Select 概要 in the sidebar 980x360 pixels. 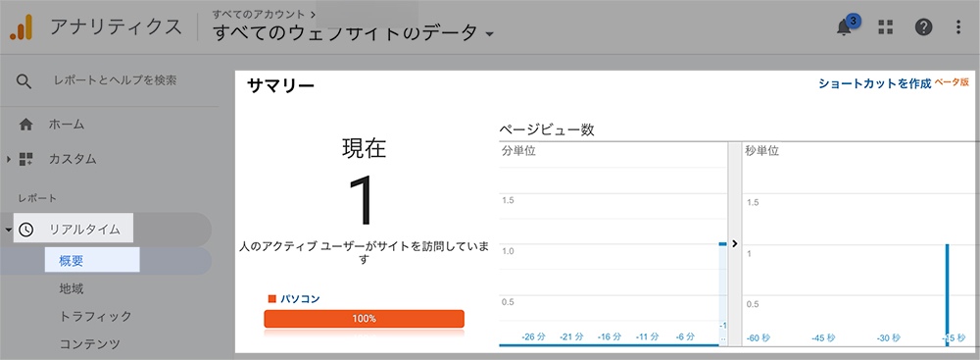pos(71,261)
